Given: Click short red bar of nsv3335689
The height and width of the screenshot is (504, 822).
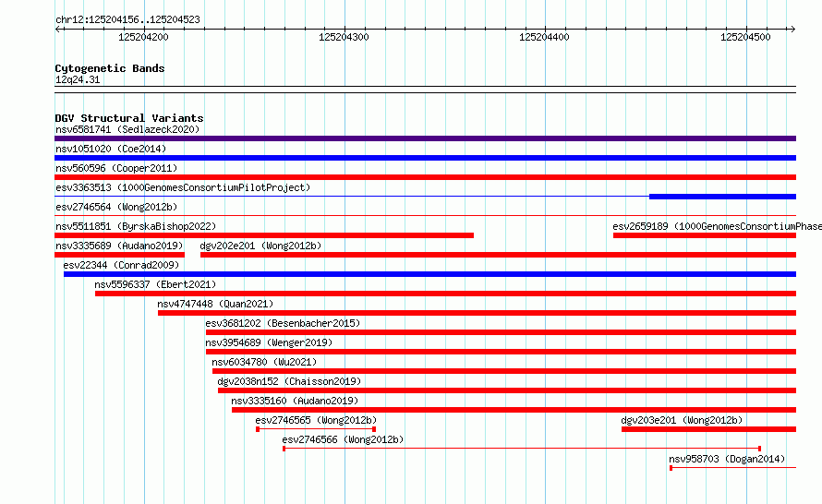Looking at the screenshot, I should 119,255.
